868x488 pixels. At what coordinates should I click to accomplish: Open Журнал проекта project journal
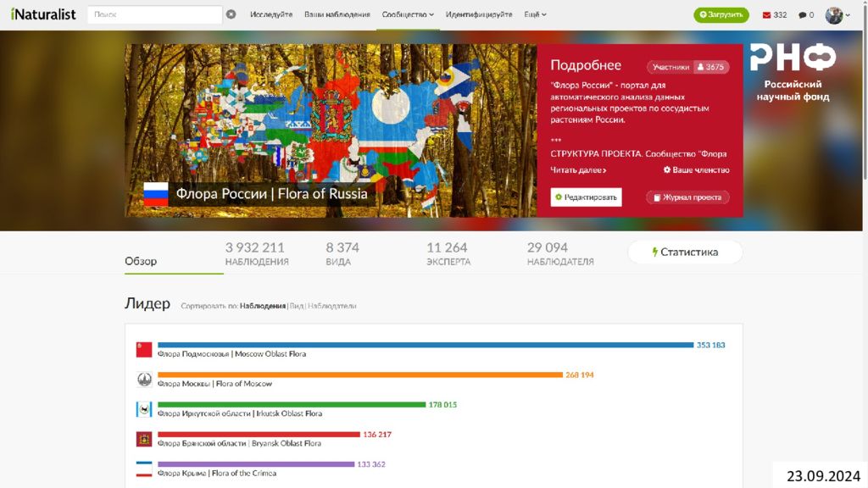687,197
